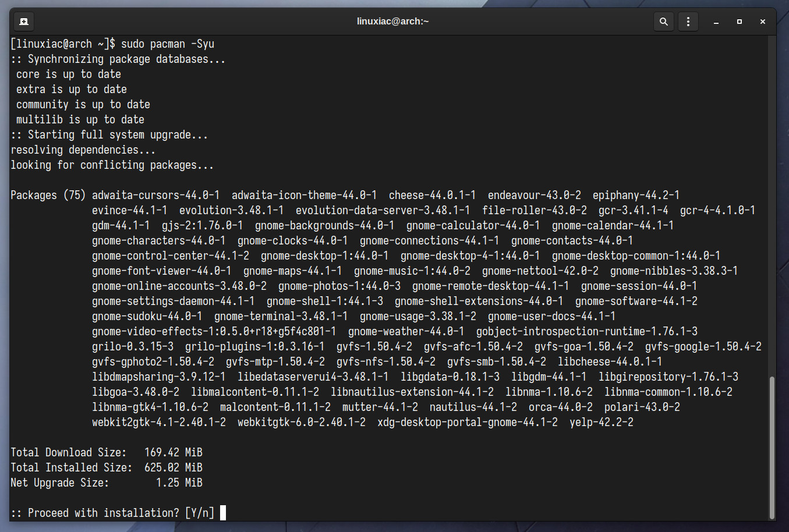Click the 'Packages (75)' label

point(48,196)
